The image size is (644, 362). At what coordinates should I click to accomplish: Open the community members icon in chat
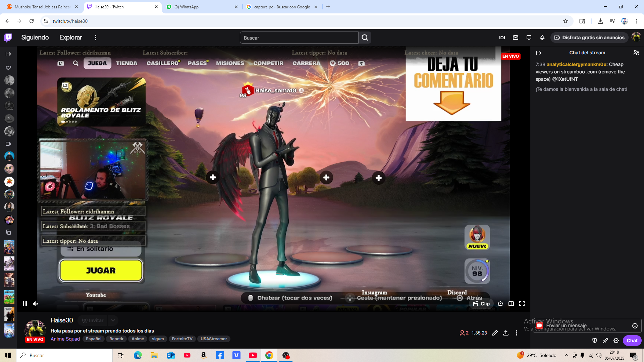point(636,53)
